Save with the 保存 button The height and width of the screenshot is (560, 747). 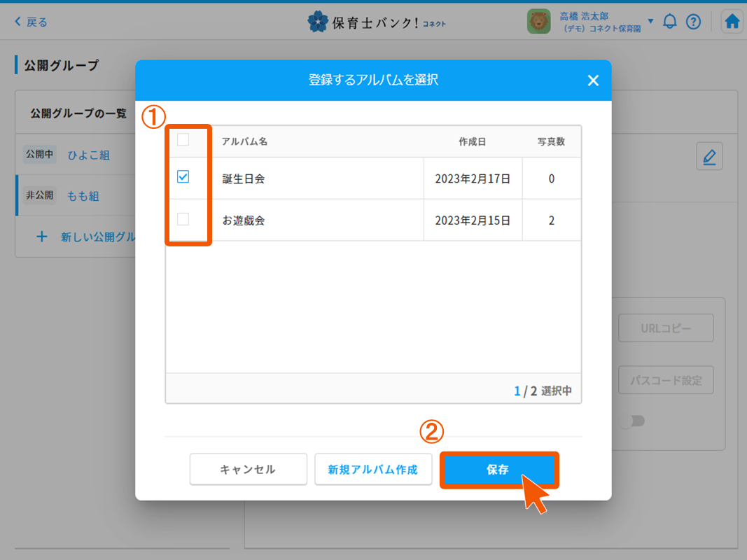tap(499, 469)
